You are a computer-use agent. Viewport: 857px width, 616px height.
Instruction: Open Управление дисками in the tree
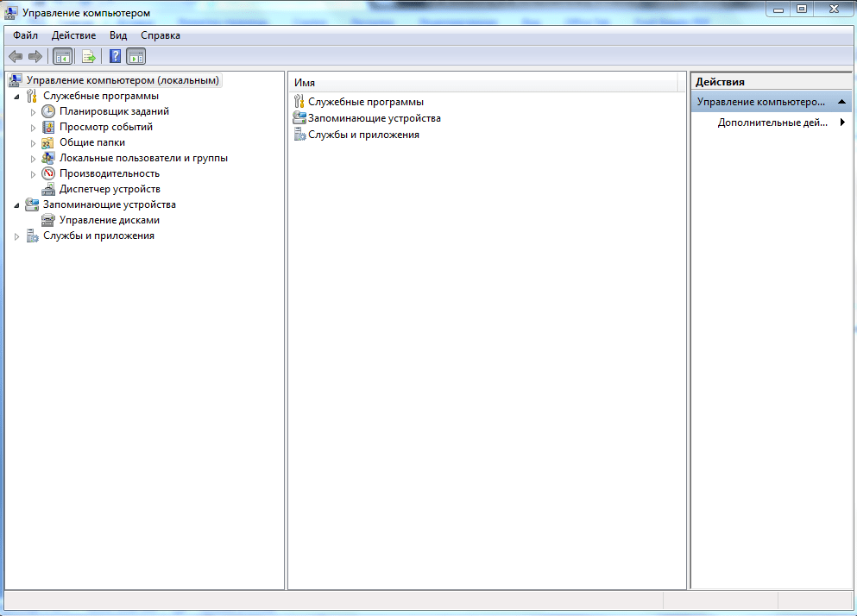pyautogui.click(x=109, y=220)
